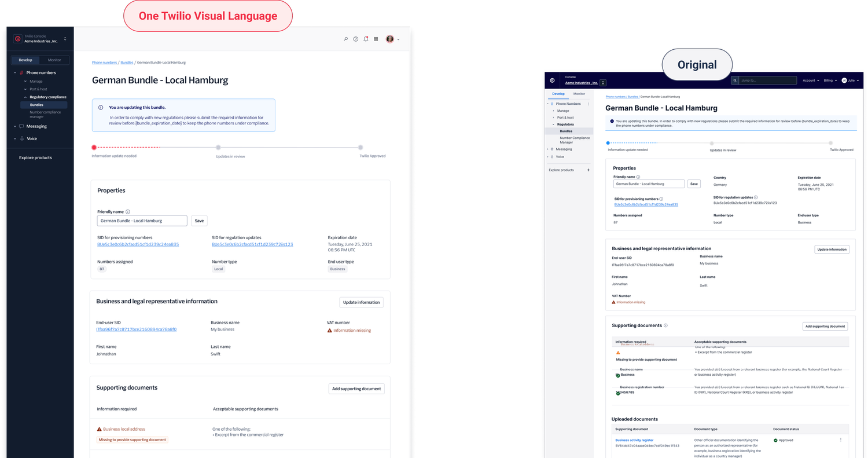Image resolution: width=868 pixels, height=458 pixels.
Task: Click 'Add supporting document' in redesigned view
Action: tap(356, 389)
